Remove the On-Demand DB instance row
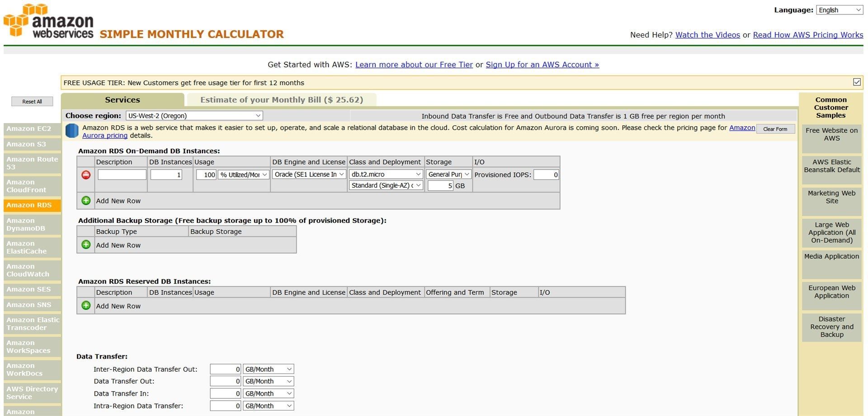This screenshot has height=416, width=868. pyautogui.click(x=86, y=175)
